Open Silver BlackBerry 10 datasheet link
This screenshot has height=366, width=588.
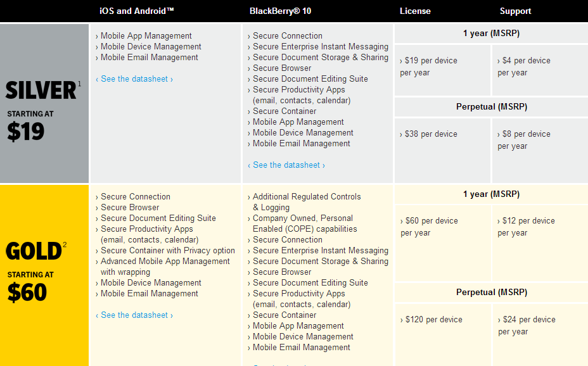point(286,165)
